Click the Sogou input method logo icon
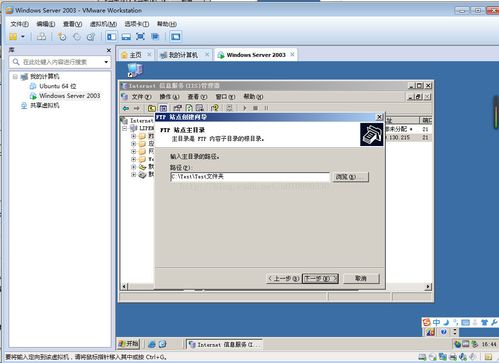 tap(426, 322)
